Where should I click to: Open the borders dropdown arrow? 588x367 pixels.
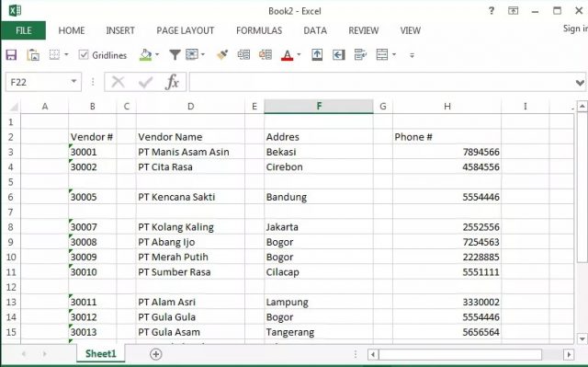66,55
